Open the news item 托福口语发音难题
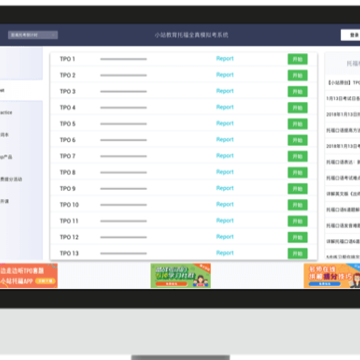This screenshot has width=360, height=360. pos(343,225)
